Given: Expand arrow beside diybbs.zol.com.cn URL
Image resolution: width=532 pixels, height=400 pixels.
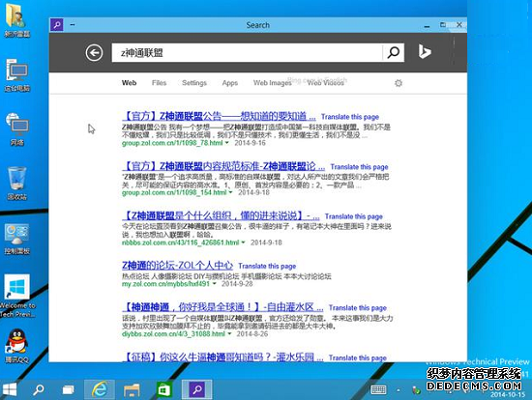Looking at the screenshot, I should click(x=229, y=334).
